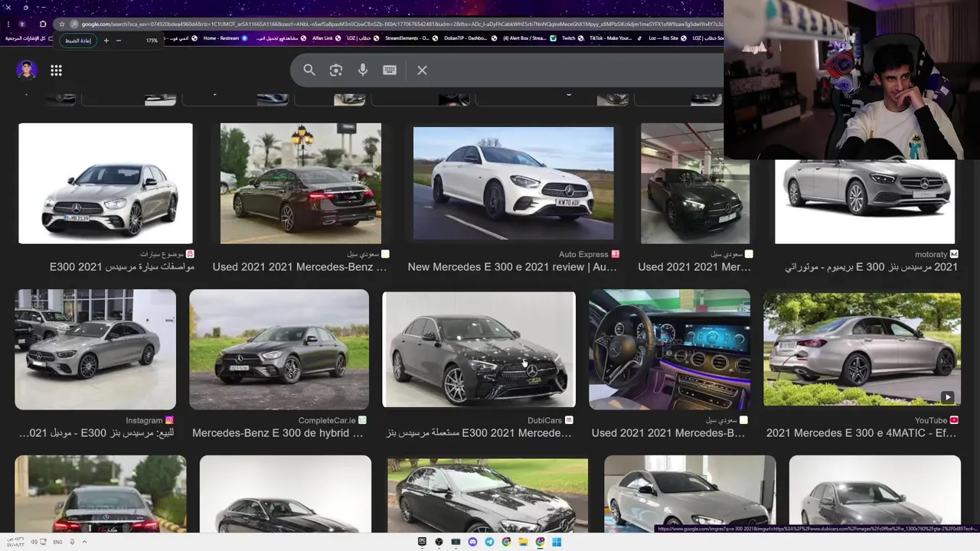
Task: Open the CompleteCar.ie grey Mercedes thumbnail
Action: pos(279,350)
